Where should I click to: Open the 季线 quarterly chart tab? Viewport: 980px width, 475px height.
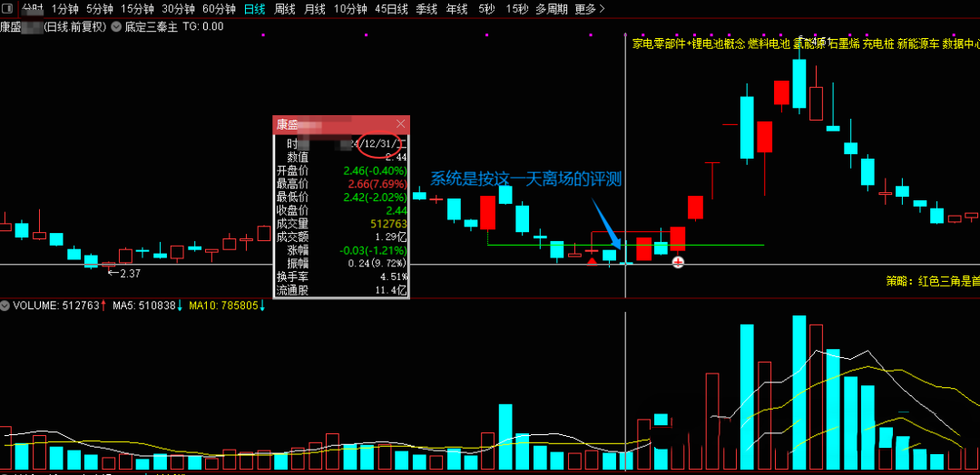(x=426, y=9)
